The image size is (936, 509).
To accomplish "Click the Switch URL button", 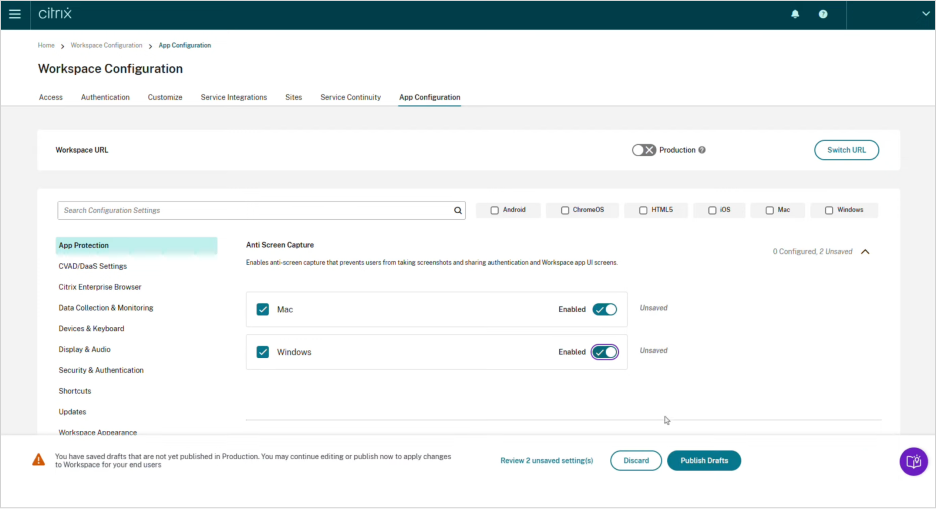I will point(846,150).
